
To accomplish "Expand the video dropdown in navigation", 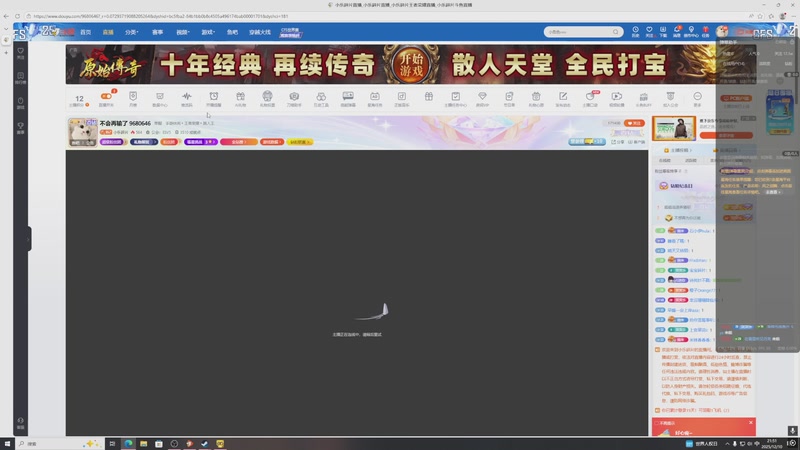I will point(183,32).
